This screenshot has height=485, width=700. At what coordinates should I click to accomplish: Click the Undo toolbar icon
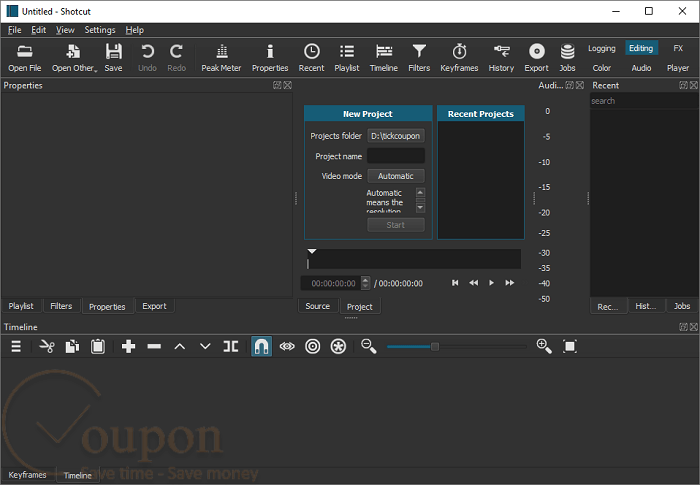pos(147,58)
